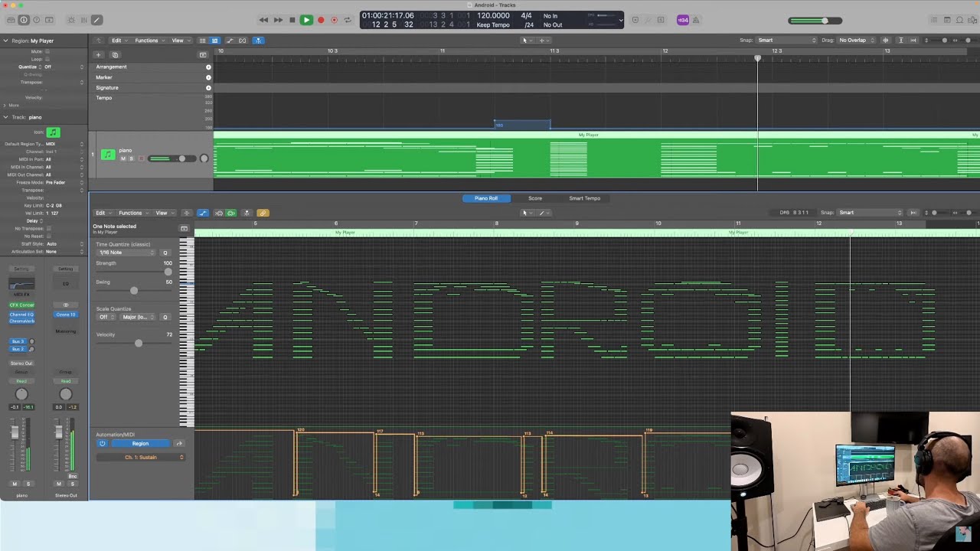This screenshot has height=551, width=980.
Task: Open the Snap Smart dropdown in Tracks area
Action: pyautogui.click(x=787, y=41)
